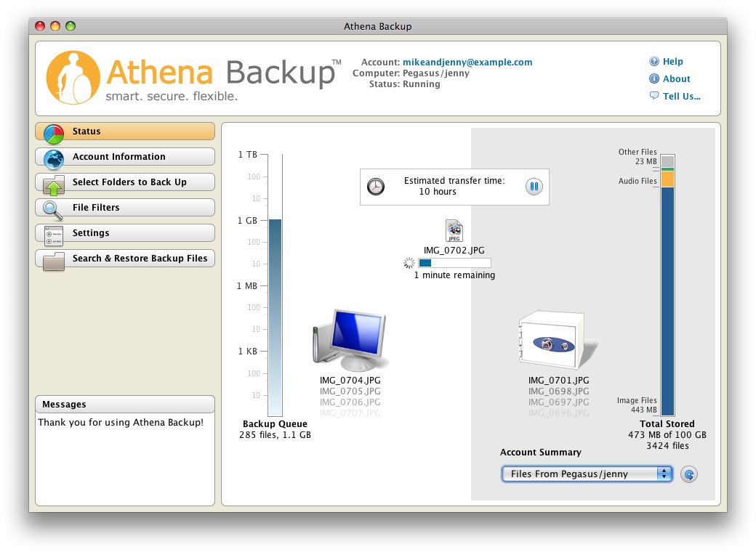
Task: Open the Tell Us... link
Action: click(x=681, y=96)
